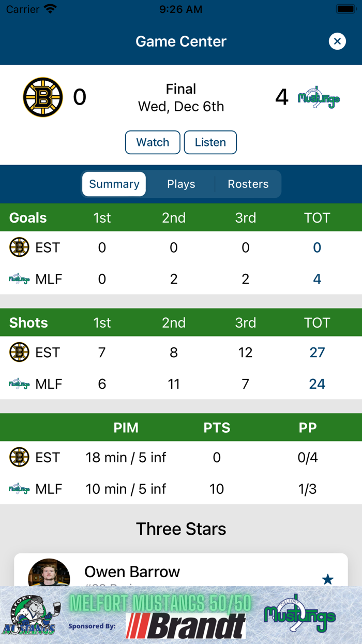Click the Boston Bruins logo in header
Screen dimensions: 362x644
point(43,97)
